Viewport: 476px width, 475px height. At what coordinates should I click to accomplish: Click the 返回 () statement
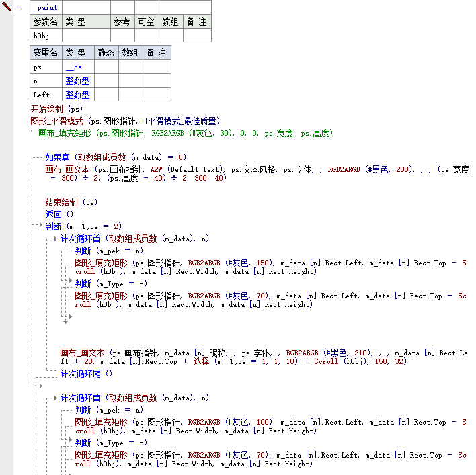click(59, 214)
